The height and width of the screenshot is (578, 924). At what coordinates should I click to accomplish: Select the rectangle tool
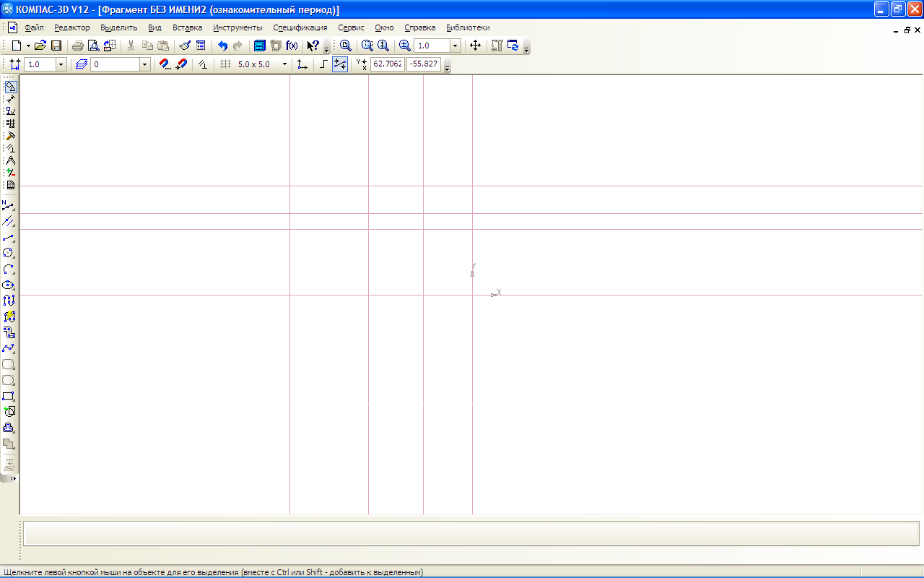click(x=9, y=396)
